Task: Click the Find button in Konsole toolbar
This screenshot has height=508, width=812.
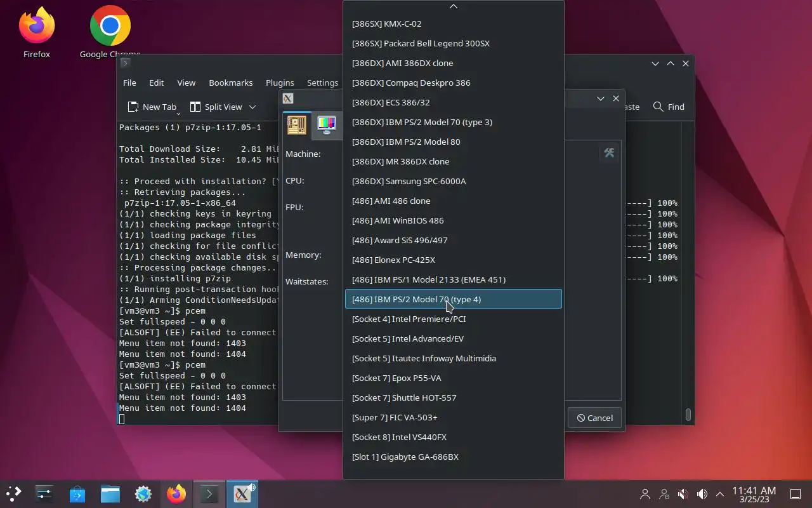Action: coord(669,107)
